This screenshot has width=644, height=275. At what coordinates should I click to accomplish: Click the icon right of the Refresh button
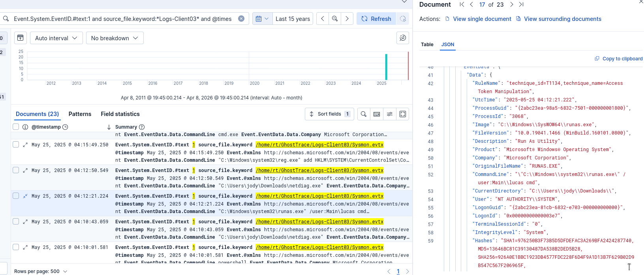coord(402,19)
